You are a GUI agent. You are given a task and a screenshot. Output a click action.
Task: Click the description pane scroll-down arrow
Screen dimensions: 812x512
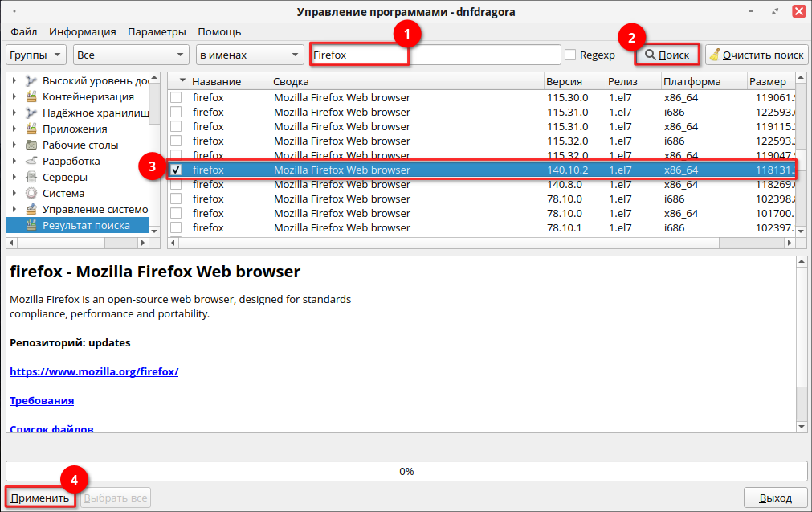[x=802, y=427]
